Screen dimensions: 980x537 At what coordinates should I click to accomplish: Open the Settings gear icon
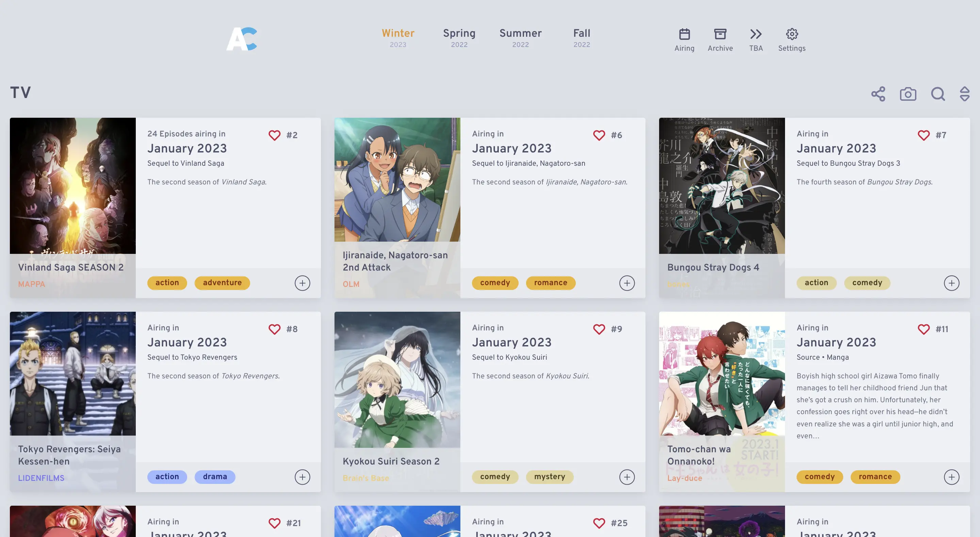(x=792, y=34)
